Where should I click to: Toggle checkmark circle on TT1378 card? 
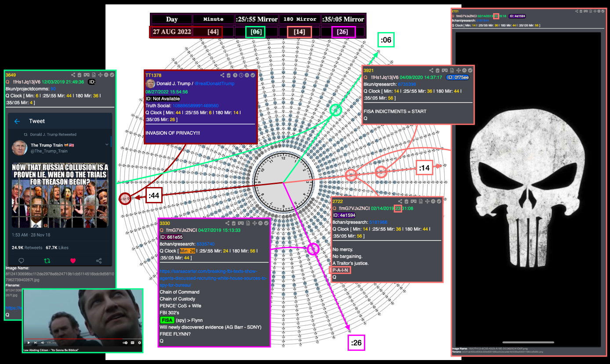253,75
